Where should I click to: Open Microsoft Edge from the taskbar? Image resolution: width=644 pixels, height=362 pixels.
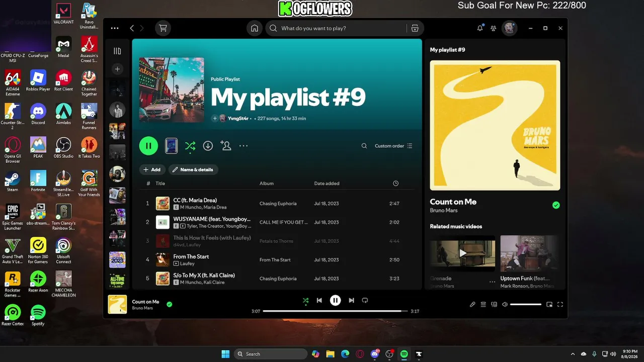[x=345, y=354]
